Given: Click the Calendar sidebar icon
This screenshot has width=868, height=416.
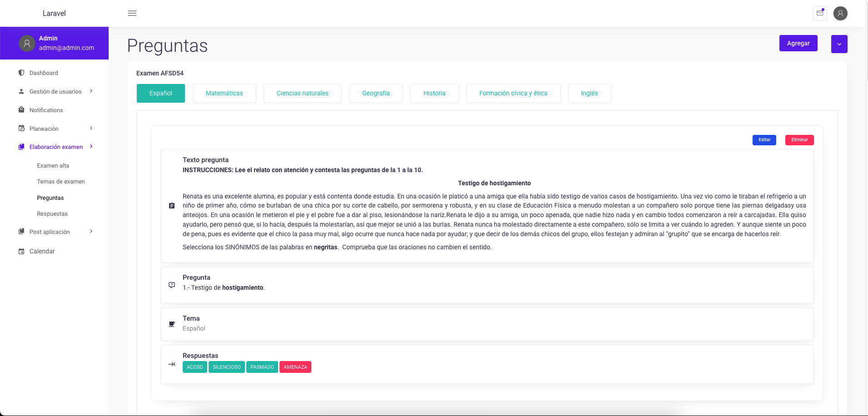Looking at the screenshot, I should tap(21, 251).
